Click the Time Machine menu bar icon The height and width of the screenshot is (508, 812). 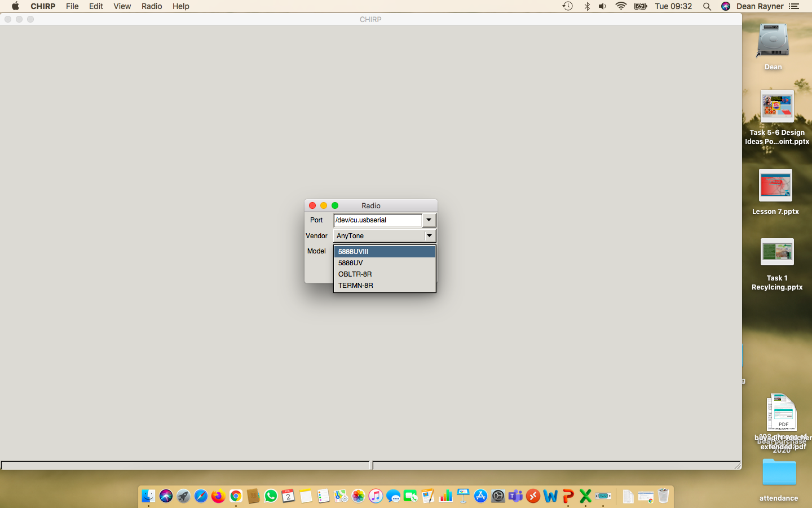(x=568, y=6)
